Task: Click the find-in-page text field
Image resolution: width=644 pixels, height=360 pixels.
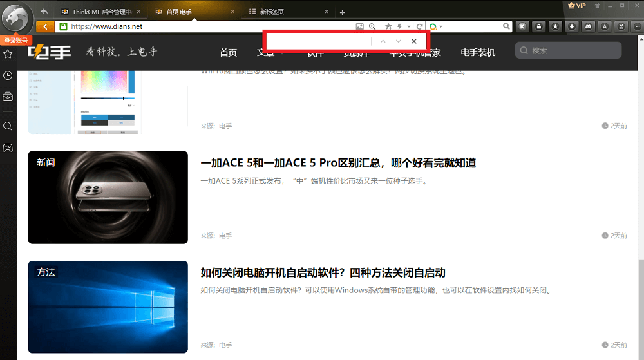Action: tap(318, 41)
